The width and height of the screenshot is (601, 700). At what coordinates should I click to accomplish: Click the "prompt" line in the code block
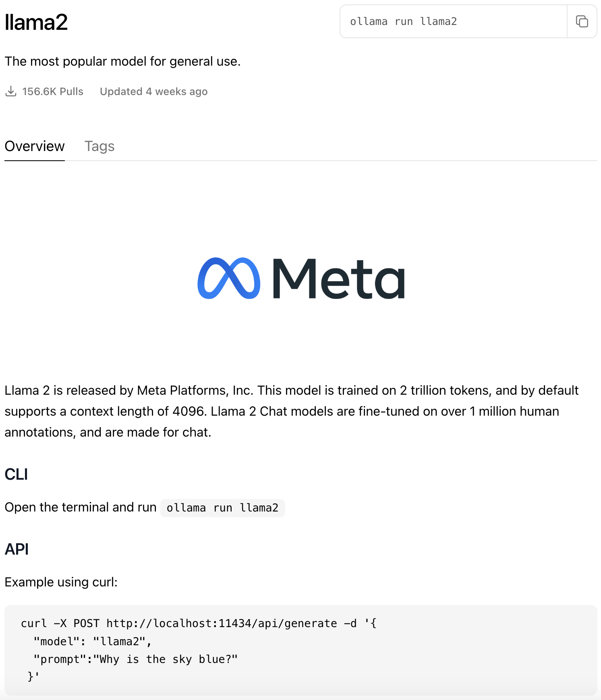135,659
